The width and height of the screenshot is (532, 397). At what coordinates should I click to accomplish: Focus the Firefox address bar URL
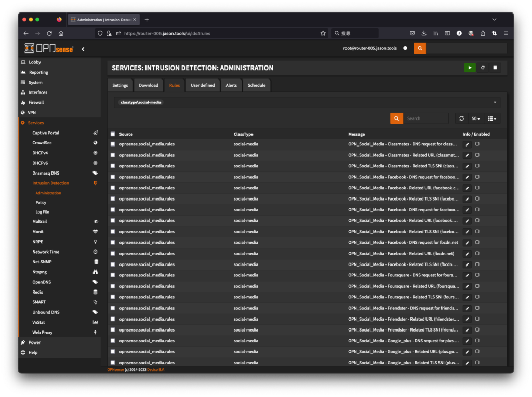[167, 33]
